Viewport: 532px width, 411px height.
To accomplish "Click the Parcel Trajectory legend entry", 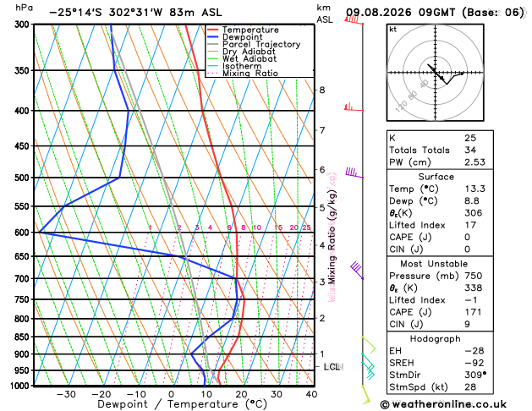I will tap(254, 45).
